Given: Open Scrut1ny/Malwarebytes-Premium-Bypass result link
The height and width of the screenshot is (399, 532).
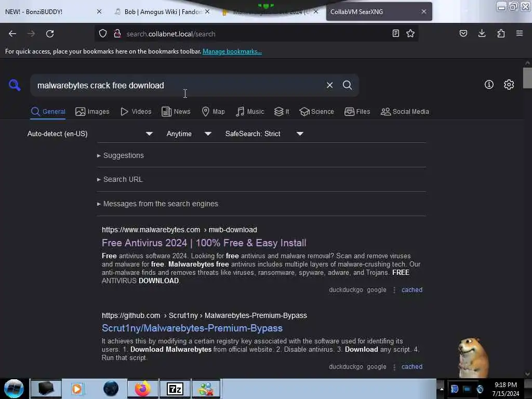Looking at the screenshot, I should (x=192, y=328).
